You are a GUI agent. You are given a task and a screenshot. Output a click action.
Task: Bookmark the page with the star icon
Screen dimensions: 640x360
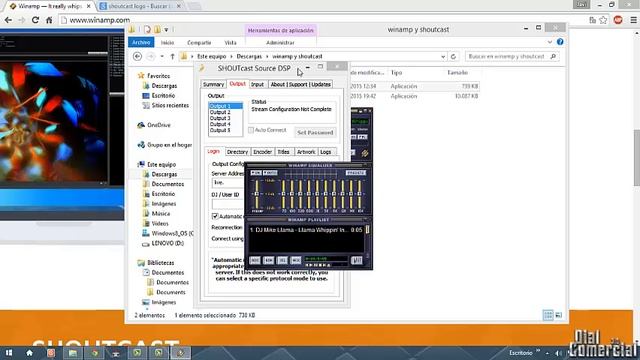[603, 20]
